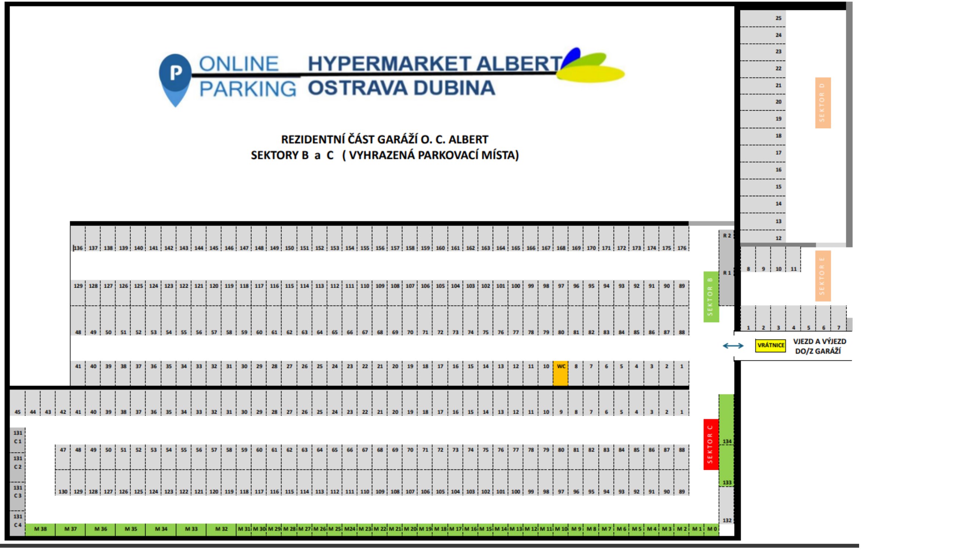
Task: Click the SEKTORY B a C subtitle line
Action: point(385,155)
